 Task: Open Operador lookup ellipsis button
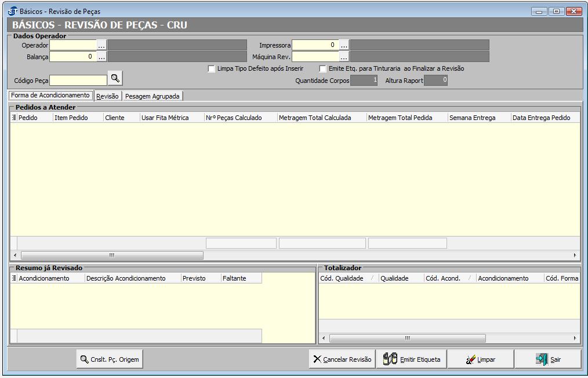point(101,45)
